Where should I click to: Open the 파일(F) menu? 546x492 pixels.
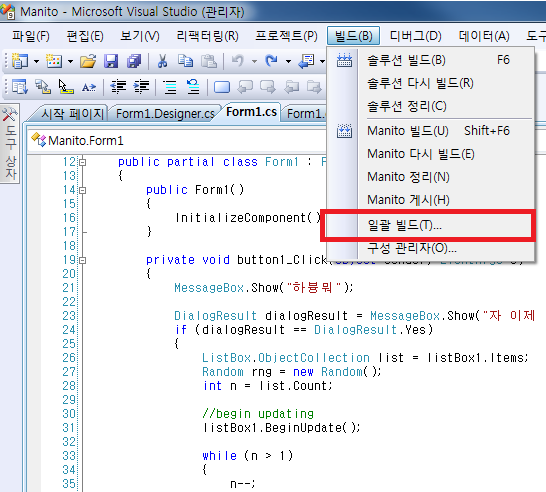[31, 36]
